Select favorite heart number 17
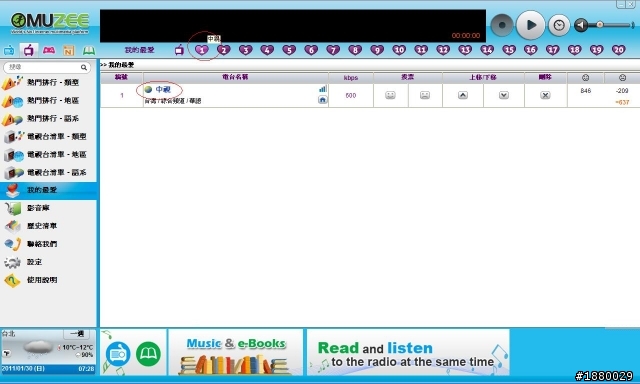The height and width of the screenshot is (384, 640). pyautogui.click(x=553, y=50)
